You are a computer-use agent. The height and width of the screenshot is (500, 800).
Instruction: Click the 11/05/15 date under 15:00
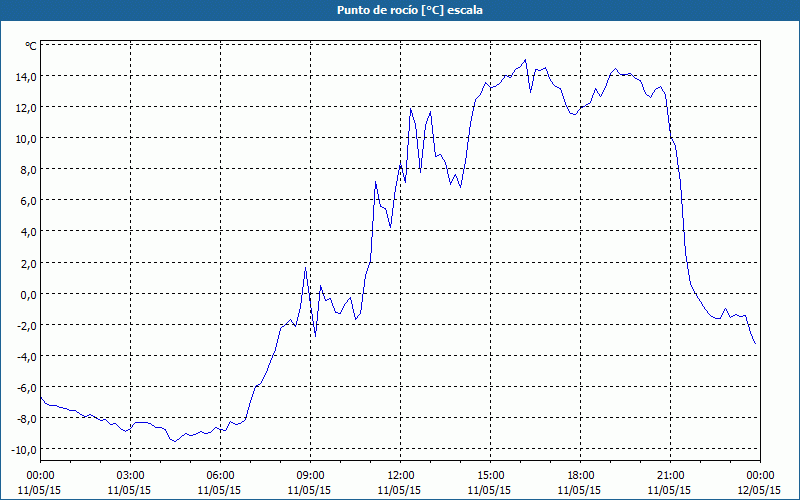[x=490, y=490]
